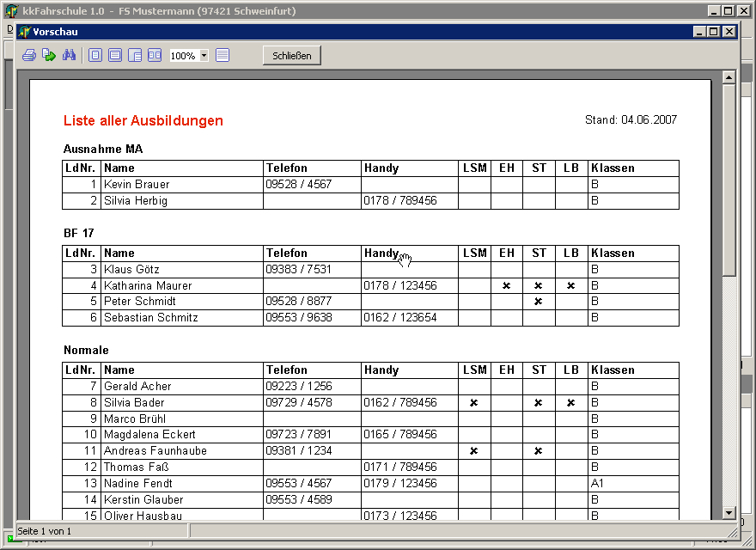Maximize the Vorschau preview window

[x=714, y=32]
